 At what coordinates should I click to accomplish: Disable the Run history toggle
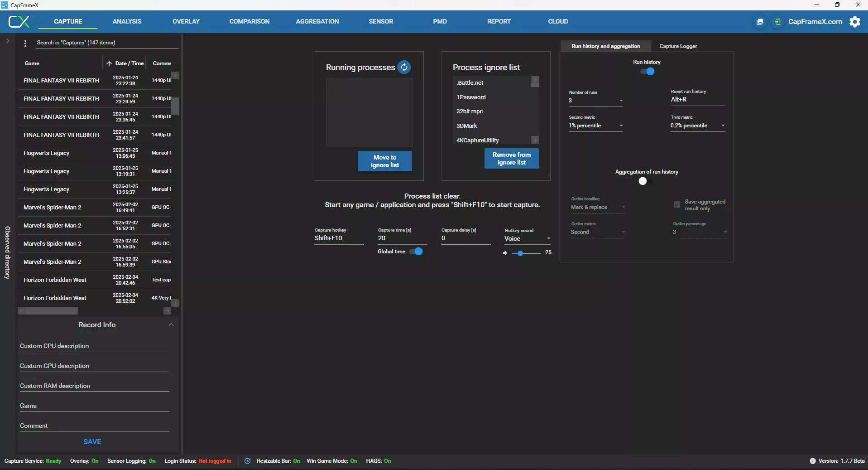(647, 72)
